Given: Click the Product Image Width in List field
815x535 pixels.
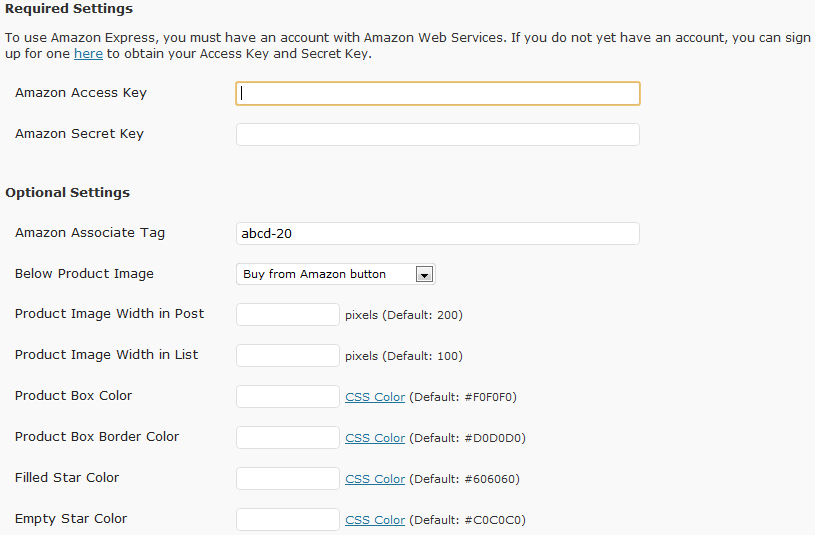Looking at the screenshot, I should point(288,356).
